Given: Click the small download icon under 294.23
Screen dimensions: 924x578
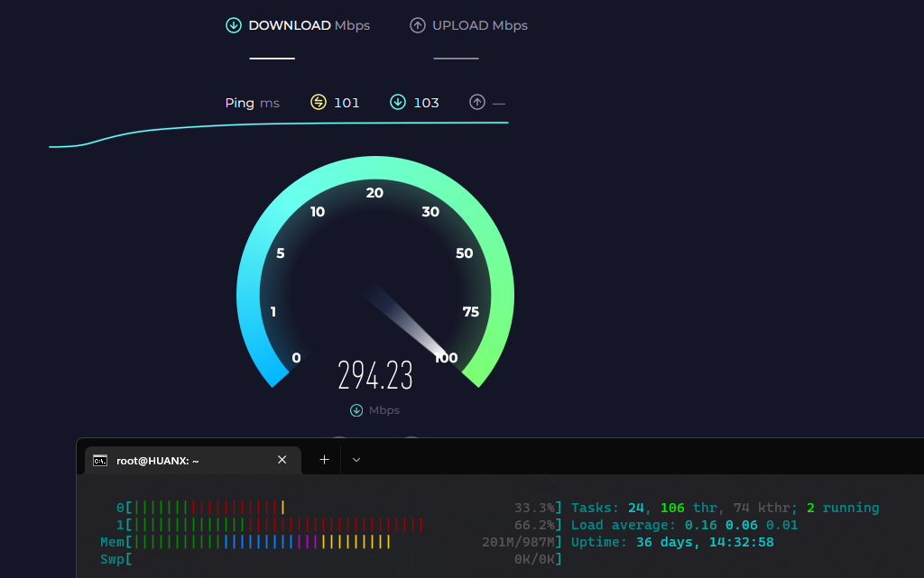Looking at the screenshot, I should [356, 410].
